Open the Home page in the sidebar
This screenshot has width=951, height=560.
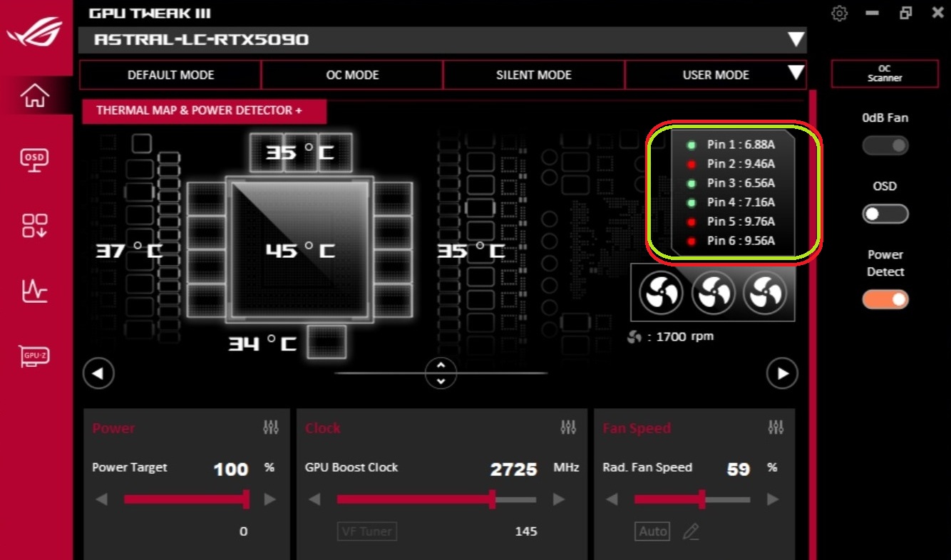pos(36,95)
